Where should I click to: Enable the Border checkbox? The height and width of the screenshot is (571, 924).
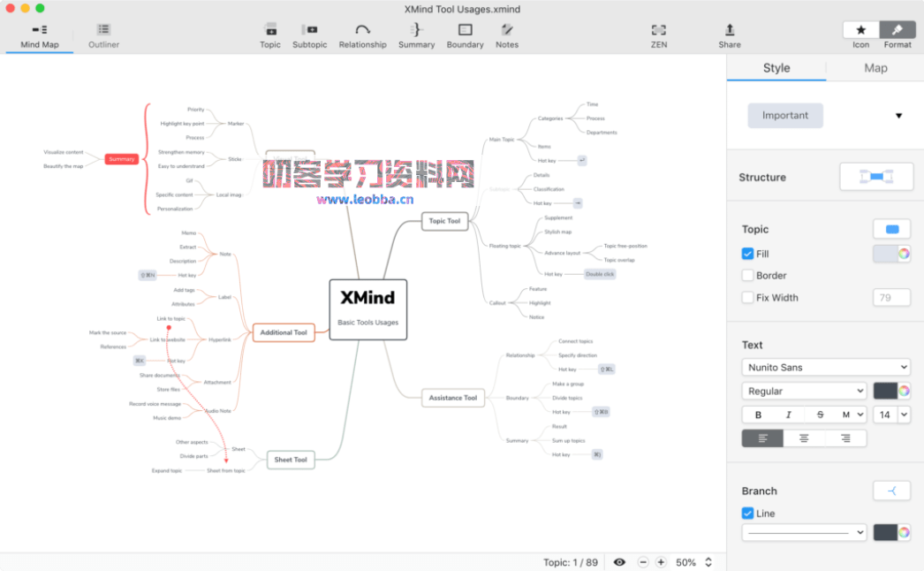click(x=746, y=275)
